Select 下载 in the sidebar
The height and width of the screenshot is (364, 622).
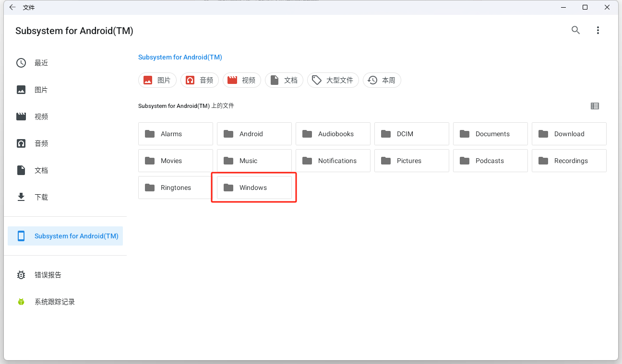coord(65,197)
